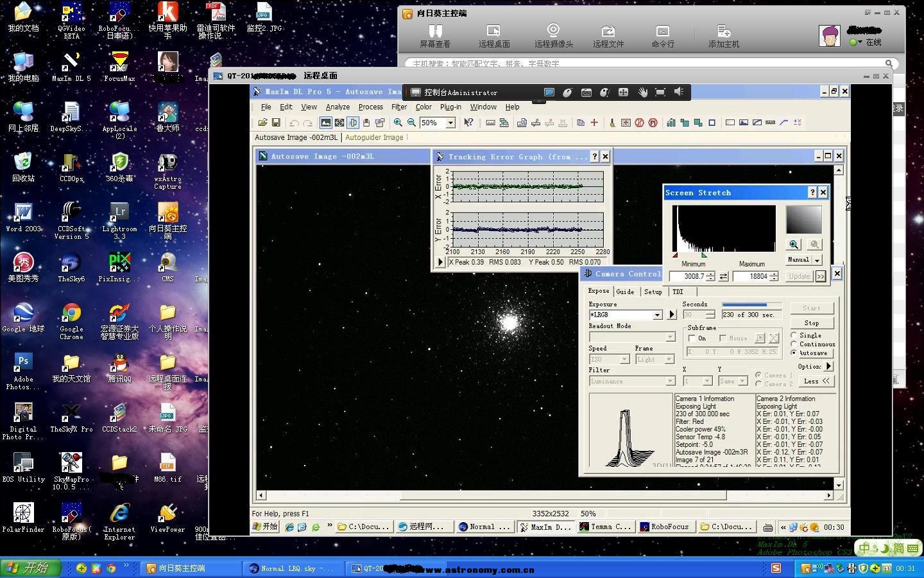Expand Screen Stretch with >> button
This screenshot has width=924, height=578.
coord(821,276)
